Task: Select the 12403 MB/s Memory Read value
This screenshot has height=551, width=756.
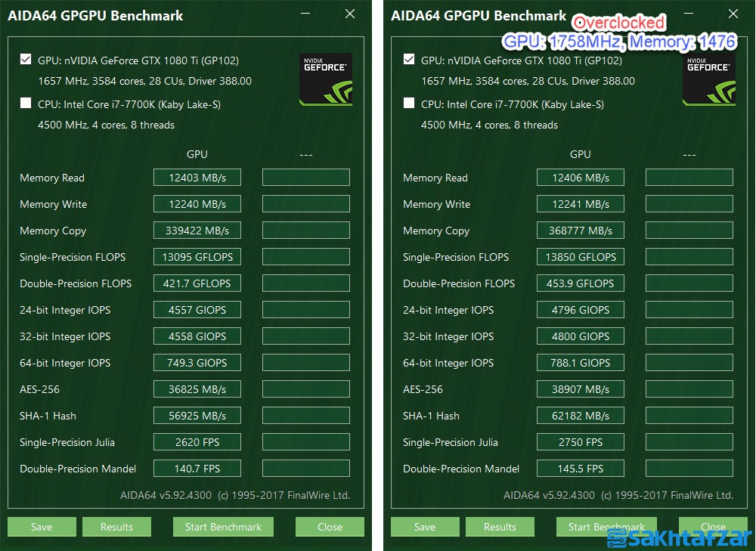Action: pos(197,178)
